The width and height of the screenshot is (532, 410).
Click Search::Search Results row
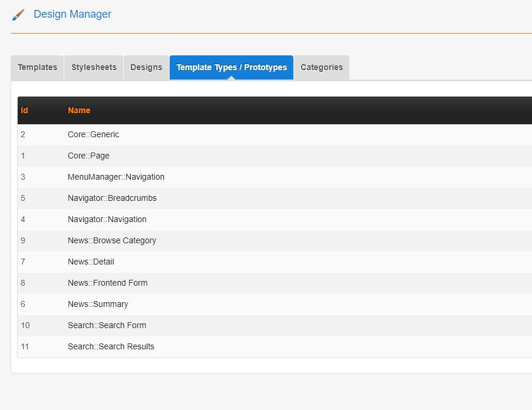tap(111, 346)
